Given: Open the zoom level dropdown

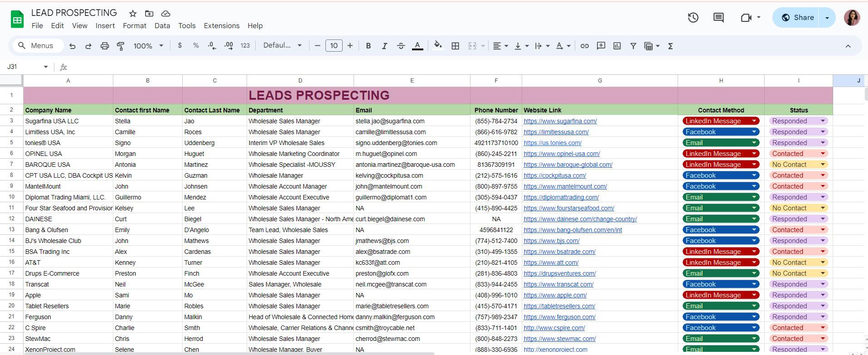Looking at the screenshot, I should pyautogui.click(x=148, y=46).
